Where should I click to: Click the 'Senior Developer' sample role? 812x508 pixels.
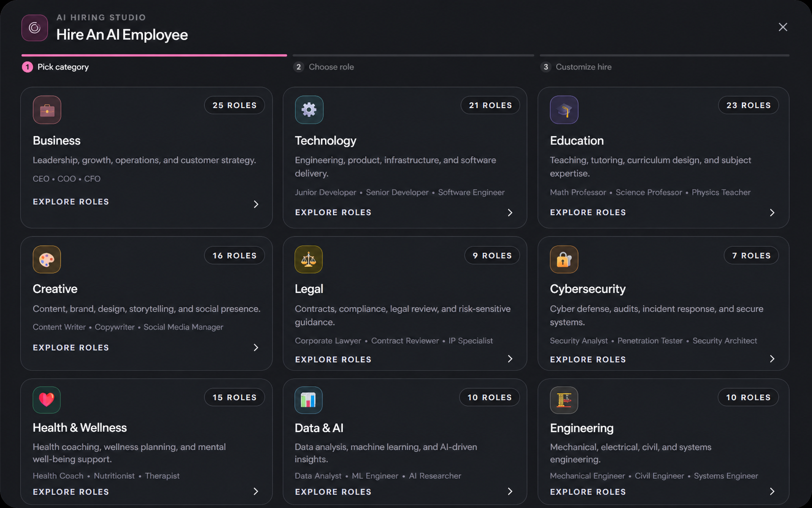(x=397, y=192)
